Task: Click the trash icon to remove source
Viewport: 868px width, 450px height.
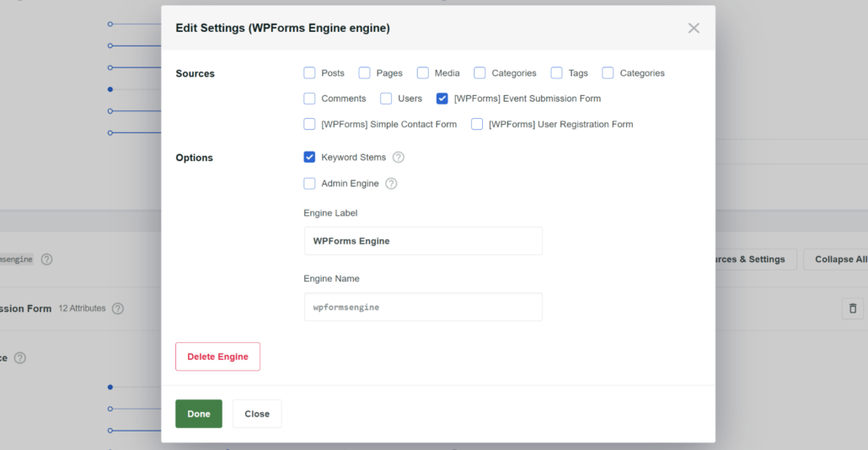Action: tap(853, 308)
